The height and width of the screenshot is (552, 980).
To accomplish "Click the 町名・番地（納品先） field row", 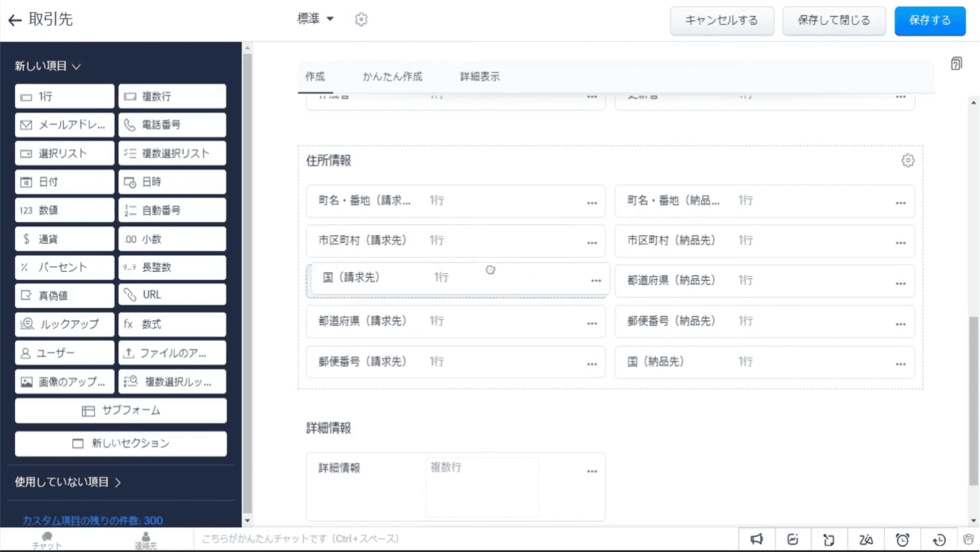I will point(765,200).
